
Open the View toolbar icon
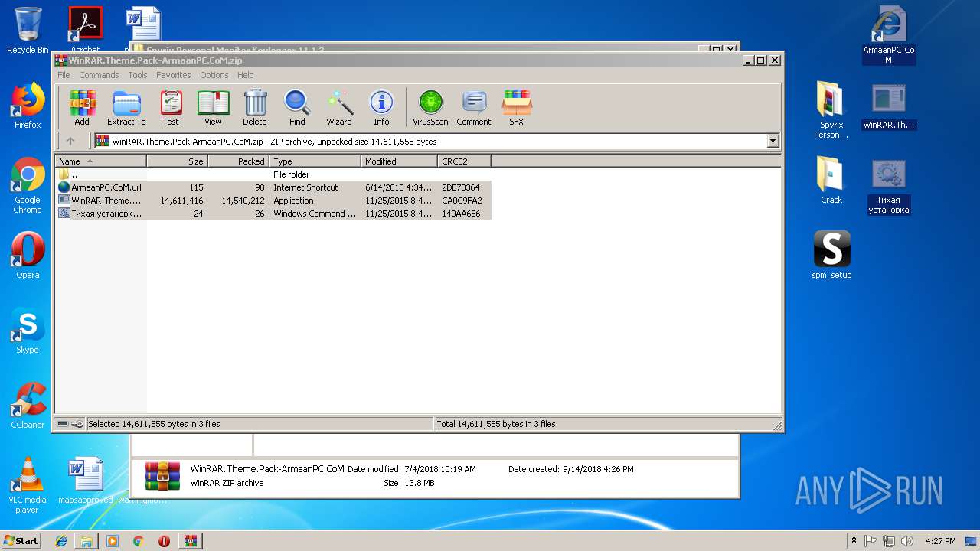pos(213,107)
